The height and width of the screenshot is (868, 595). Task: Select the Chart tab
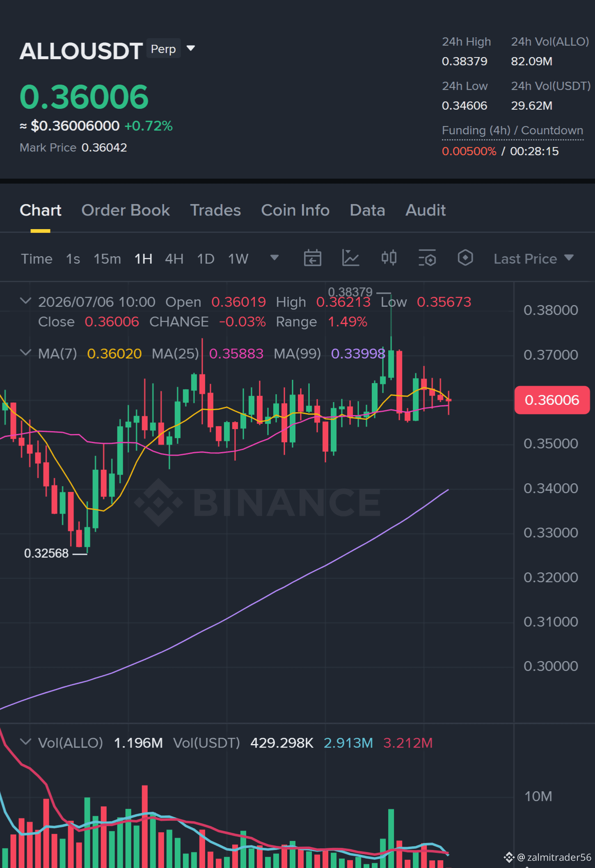[41, 210]
